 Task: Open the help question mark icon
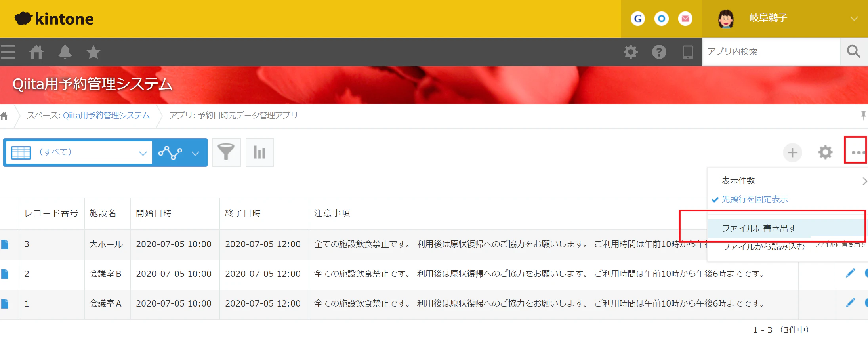pyautogui.click(x=659, y=52)
